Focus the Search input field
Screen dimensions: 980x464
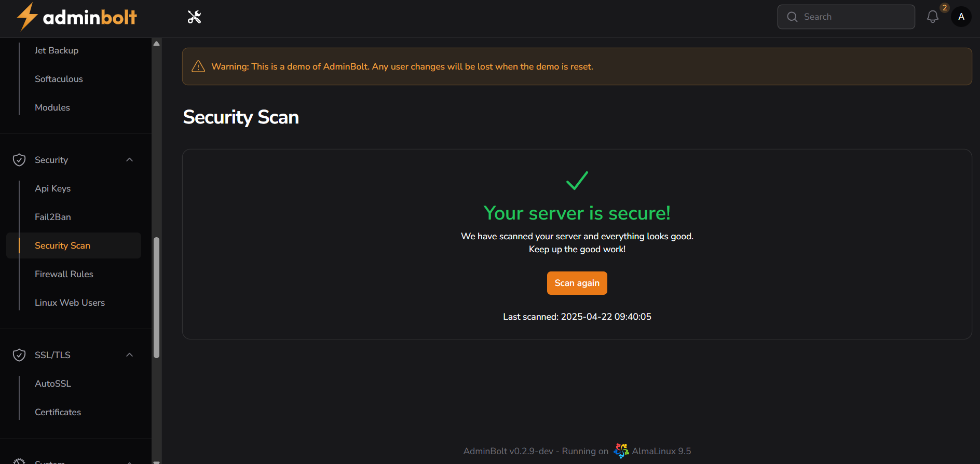click(x=846, y=17)
